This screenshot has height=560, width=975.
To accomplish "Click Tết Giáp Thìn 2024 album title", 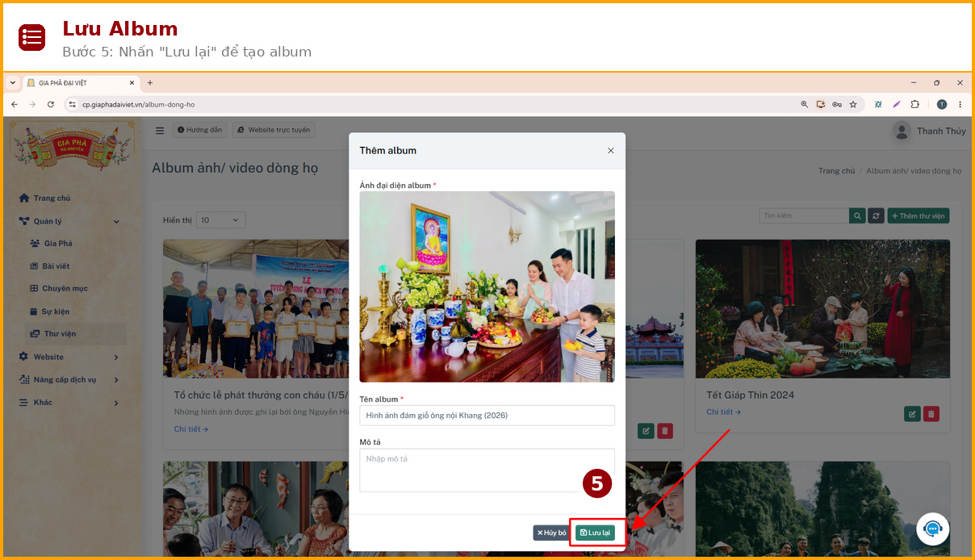I will pyautogui.click(x=750, y=395).
